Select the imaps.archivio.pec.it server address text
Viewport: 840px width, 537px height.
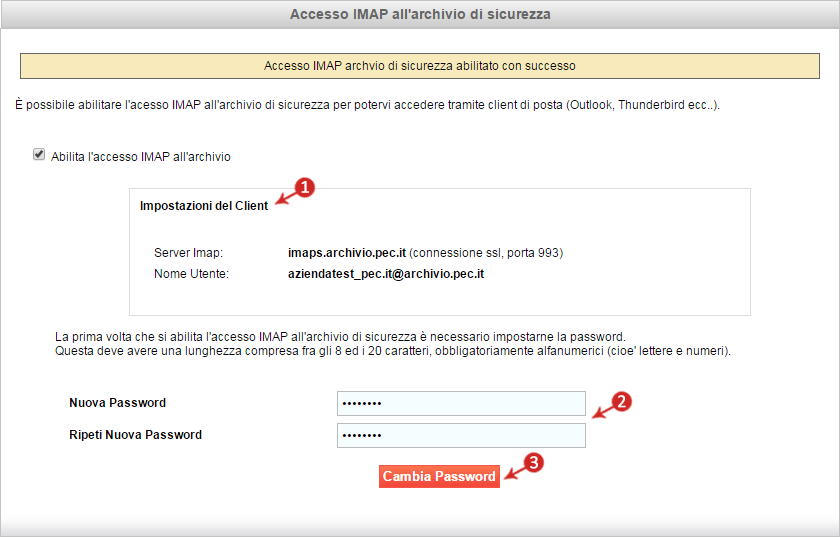point(347,253)
